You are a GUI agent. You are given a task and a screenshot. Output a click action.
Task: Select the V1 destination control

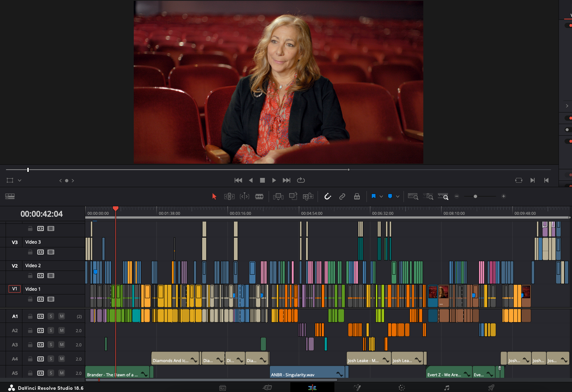pos(15,289)
